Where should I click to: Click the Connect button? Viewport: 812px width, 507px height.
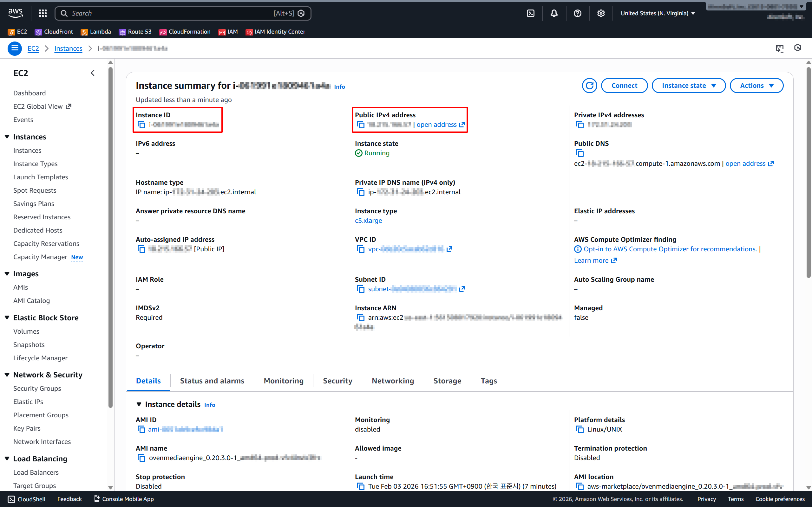point(624,86)
